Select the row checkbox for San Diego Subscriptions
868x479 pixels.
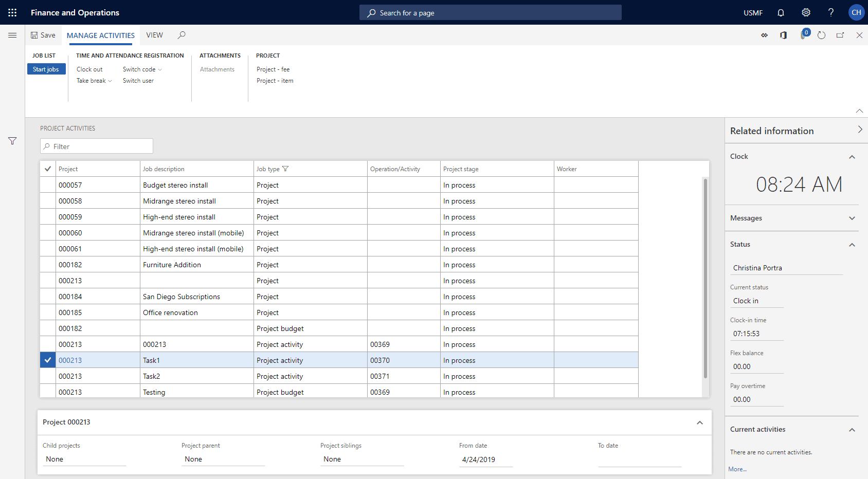coord(48,297)
